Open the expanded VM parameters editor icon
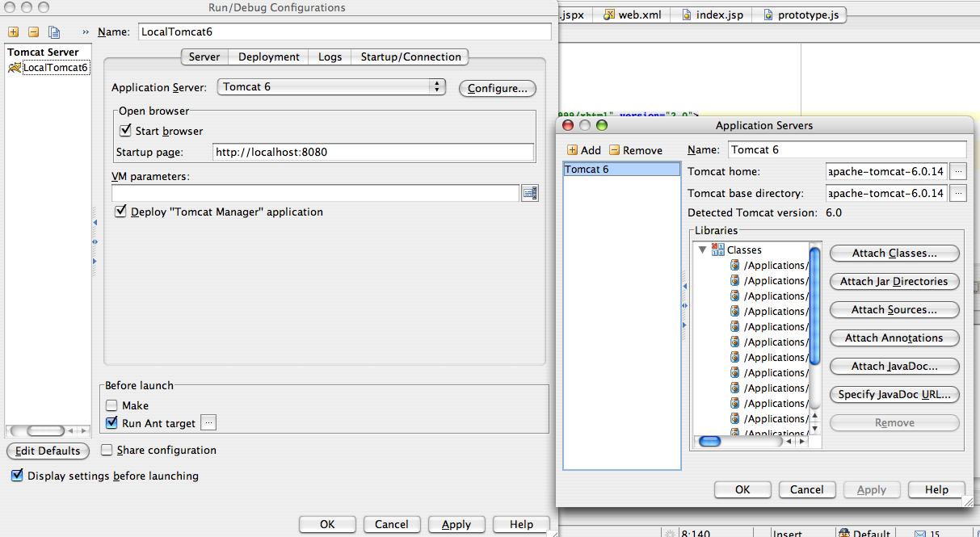The image size is (980, 537). pyautogui.click(x=530, y=193)
